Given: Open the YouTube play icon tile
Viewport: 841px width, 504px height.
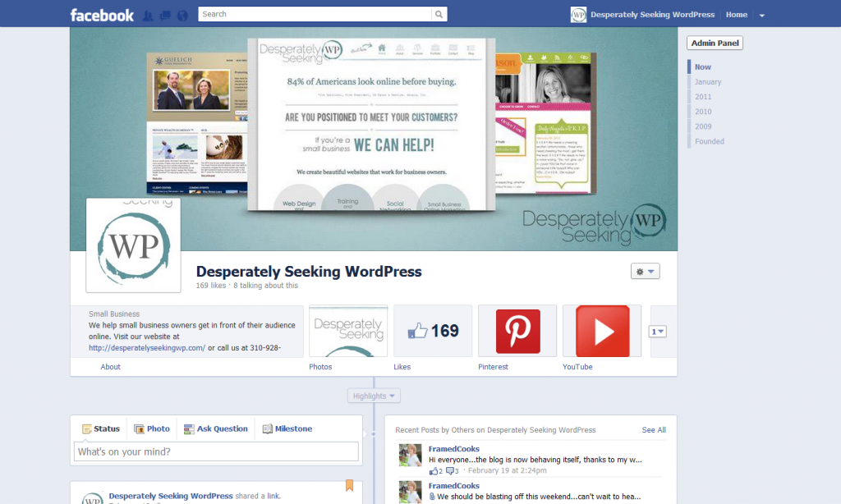Looking at the screenshot, I should click(602, 331).
